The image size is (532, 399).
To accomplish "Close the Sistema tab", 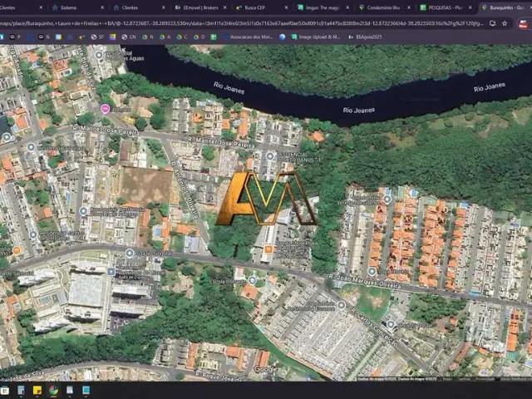I will [x=102, y=7].
